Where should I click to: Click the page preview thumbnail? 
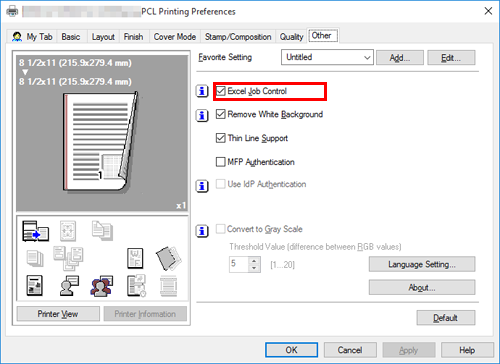click(x=100, y=142)
